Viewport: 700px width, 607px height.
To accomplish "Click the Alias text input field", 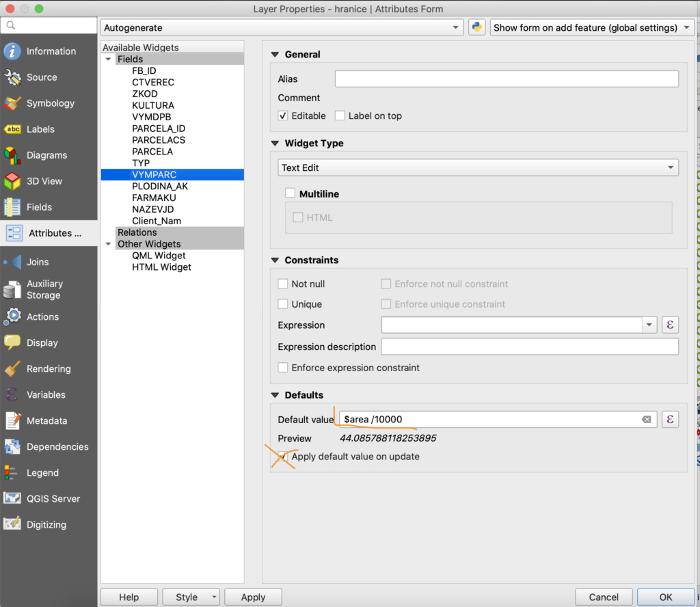I will 506,79.
